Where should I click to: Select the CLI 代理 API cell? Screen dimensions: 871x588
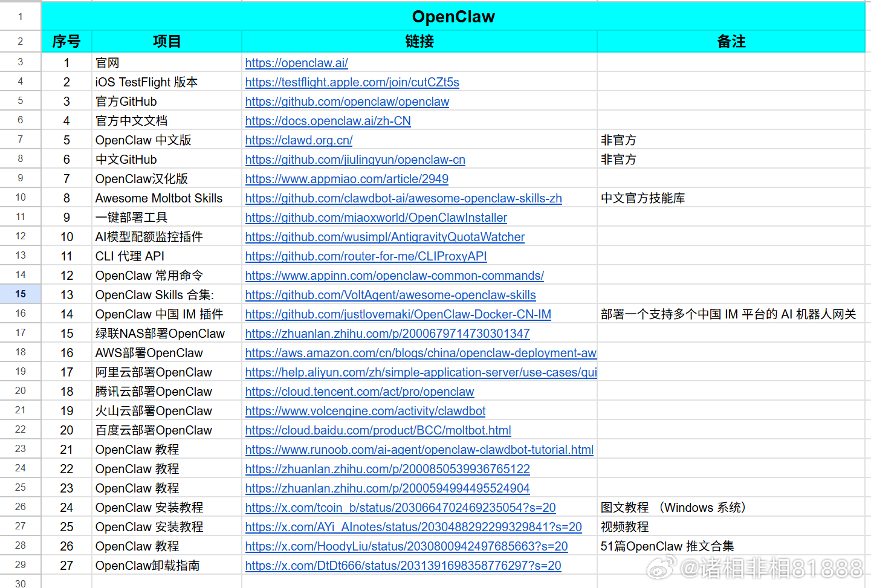(x=167, y=256)
